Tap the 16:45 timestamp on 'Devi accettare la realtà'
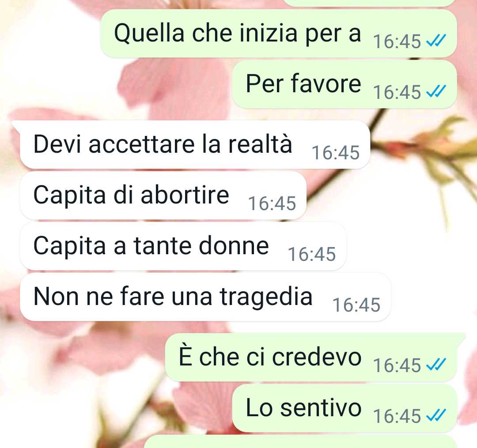 tap(336, 153)
